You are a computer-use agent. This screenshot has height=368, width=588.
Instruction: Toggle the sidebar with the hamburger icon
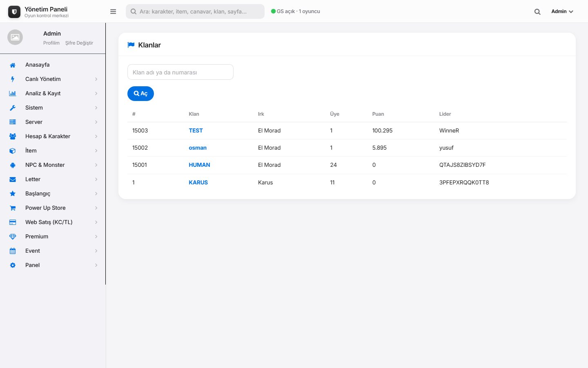click(x=113, y=11)
